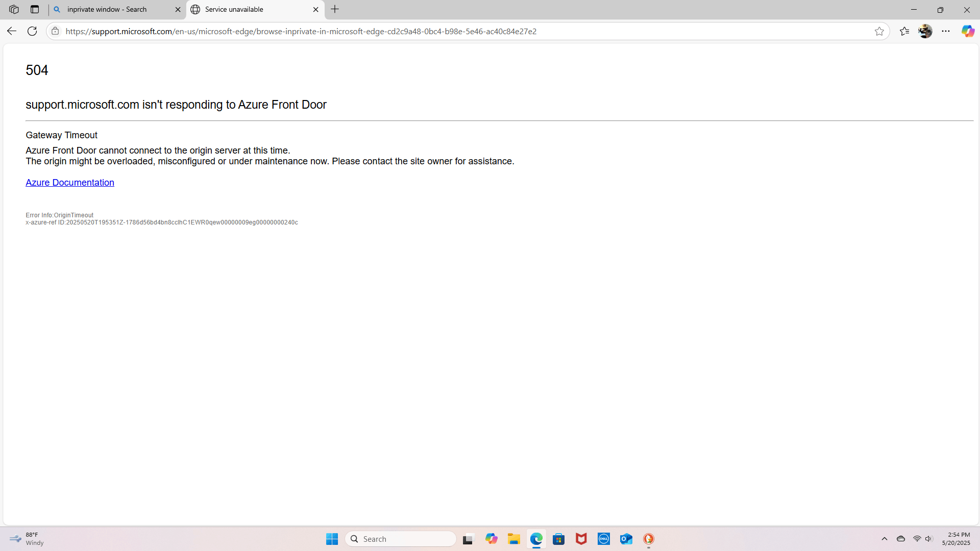Open the Edge profile avatar
Screen dimensions: 980x551
pos(925,31)
